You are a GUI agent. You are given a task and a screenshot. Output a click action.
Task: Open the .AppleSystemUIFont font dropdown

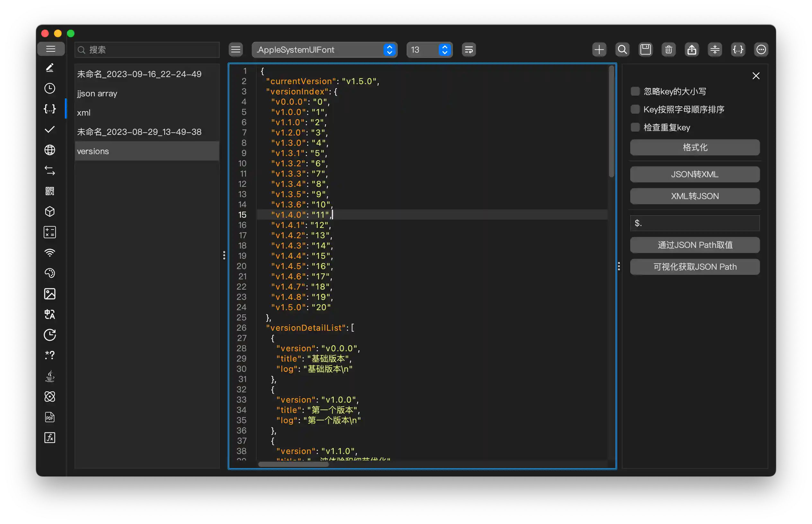point(324,50)
